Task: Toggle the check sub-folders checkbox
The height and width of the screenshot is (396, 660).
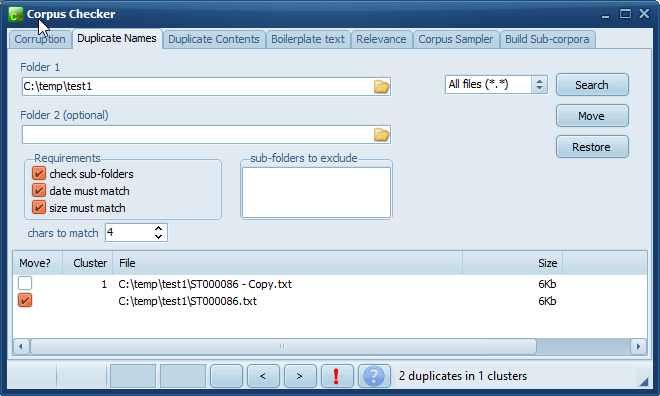Action: (39, 173)
